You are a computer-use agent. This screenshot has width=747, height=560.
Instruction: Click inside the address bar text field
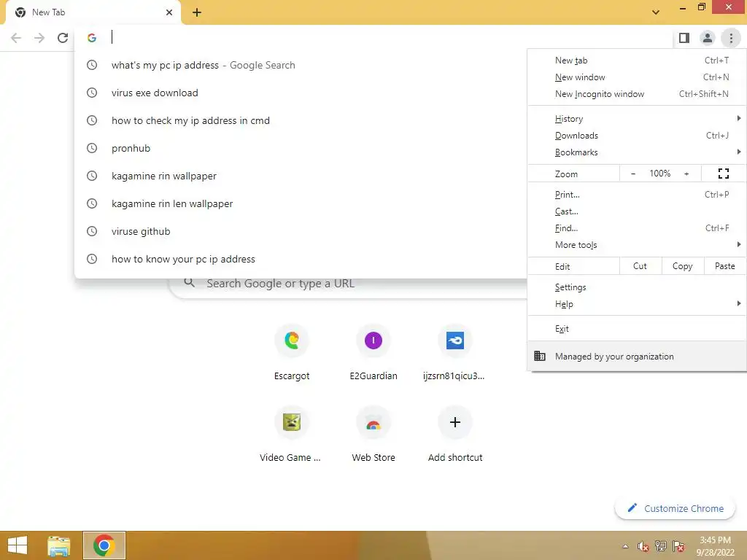[x=381, y=38]
